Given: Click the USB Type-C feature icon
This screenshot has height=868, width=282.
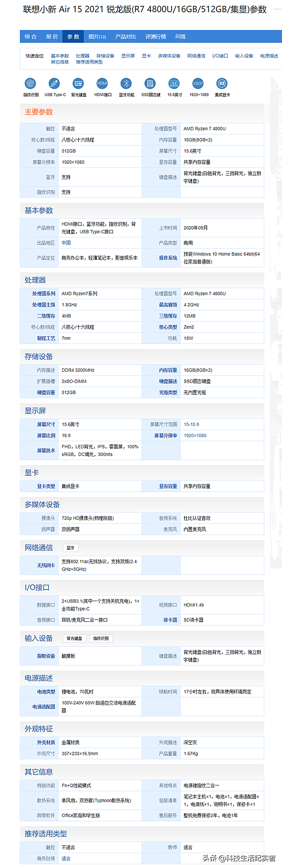Looking at the screenshot, I should click(x=54, y=83).
